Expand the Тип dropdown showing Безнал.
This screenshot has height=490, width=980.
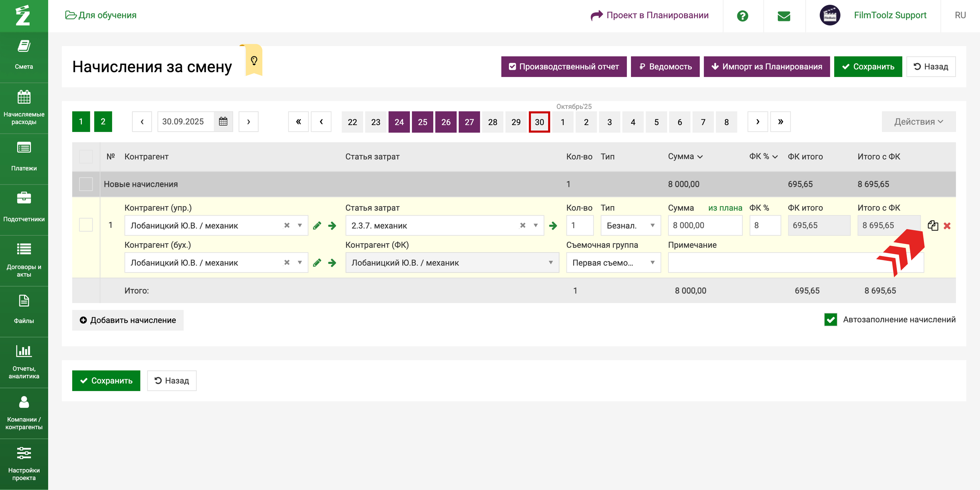[x=630, y=225]
